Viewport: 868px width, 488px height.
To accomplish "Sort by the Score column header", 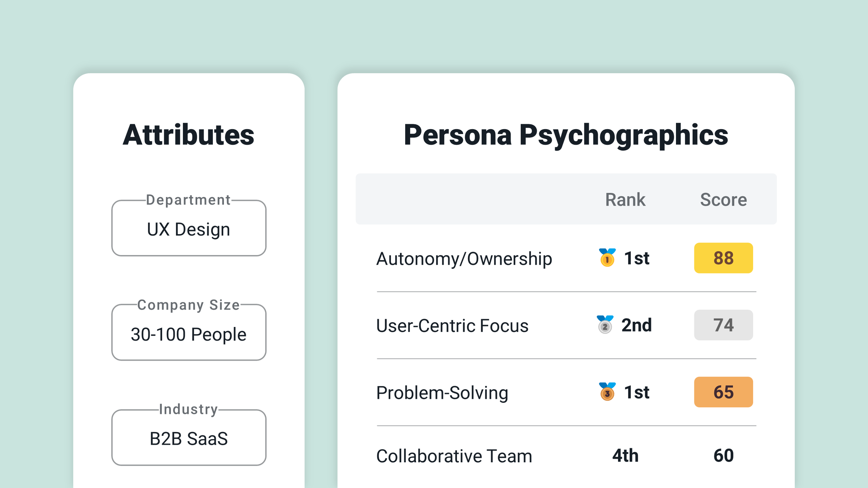I will (x=724, y=200).
